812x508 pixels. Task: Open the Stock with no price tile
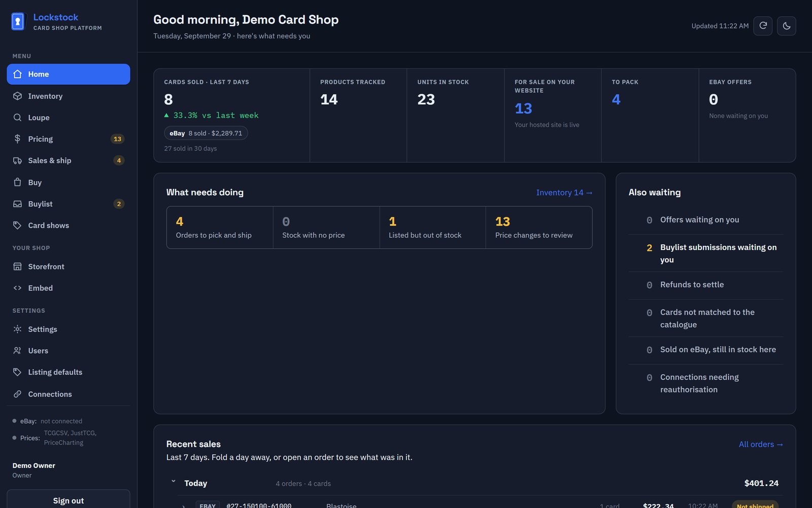point(326,228)
